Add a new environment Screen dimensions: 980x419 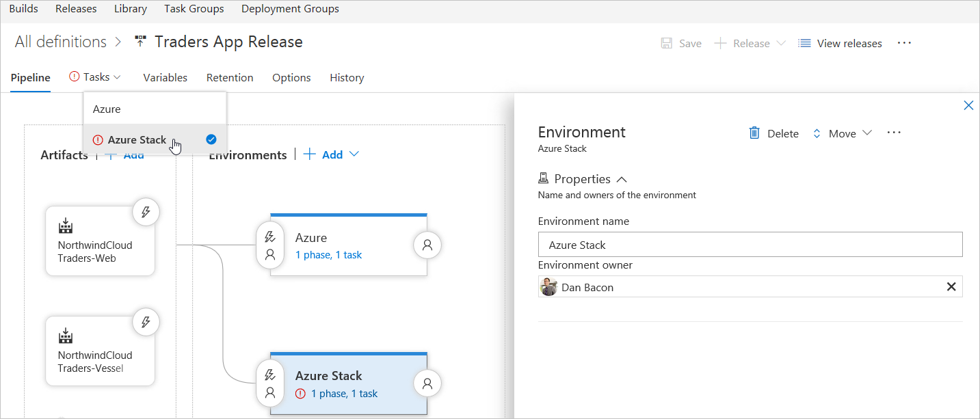click(332, 154)
